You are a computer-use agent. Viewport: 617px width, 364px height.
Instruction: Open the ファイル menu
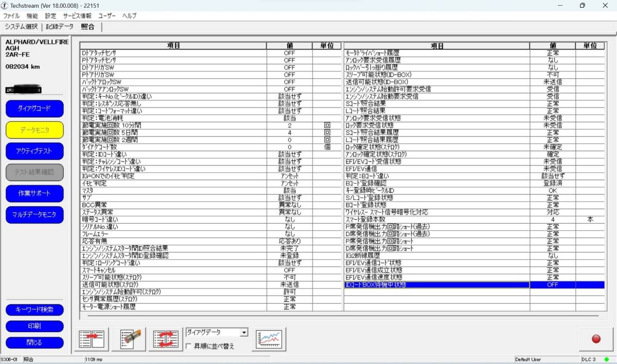point(11,16)
